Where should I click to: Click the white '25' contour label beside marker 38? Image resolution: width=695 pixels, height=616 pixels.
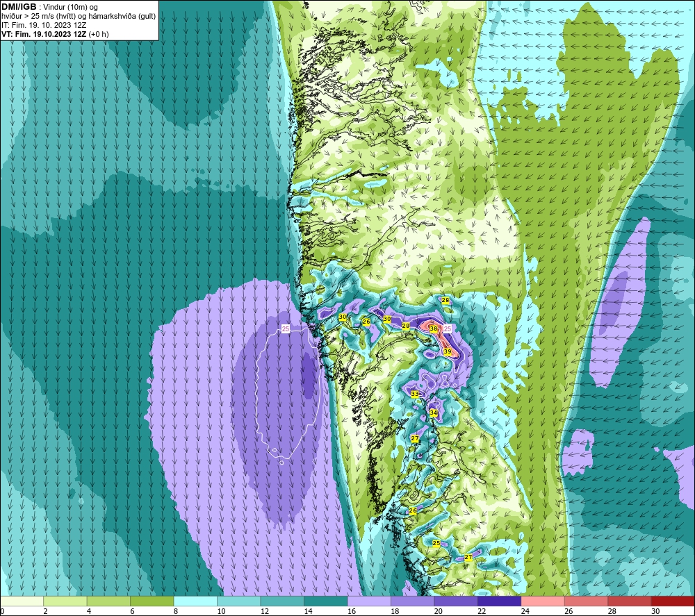point(447,328)
